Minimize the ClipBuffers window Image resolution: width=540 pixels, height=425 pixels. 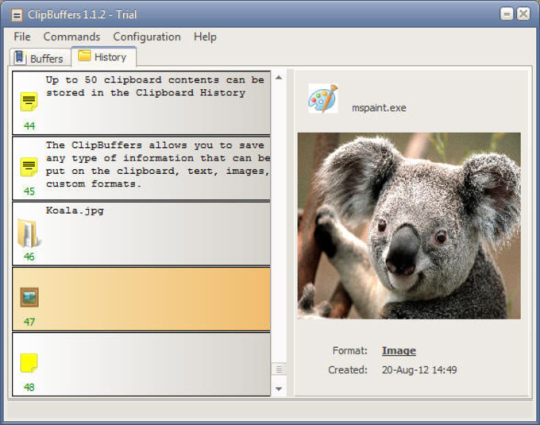[x=507, y=14]
